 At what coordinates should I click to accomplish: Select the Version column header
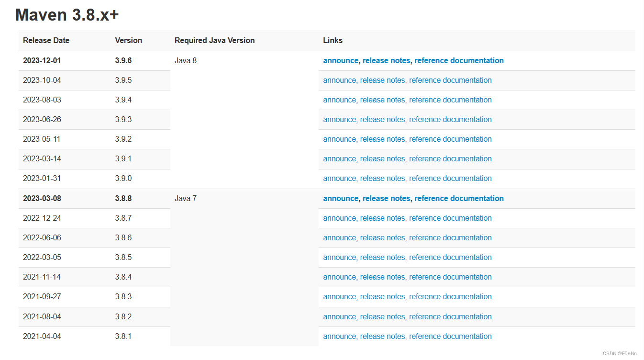[128, 40]
